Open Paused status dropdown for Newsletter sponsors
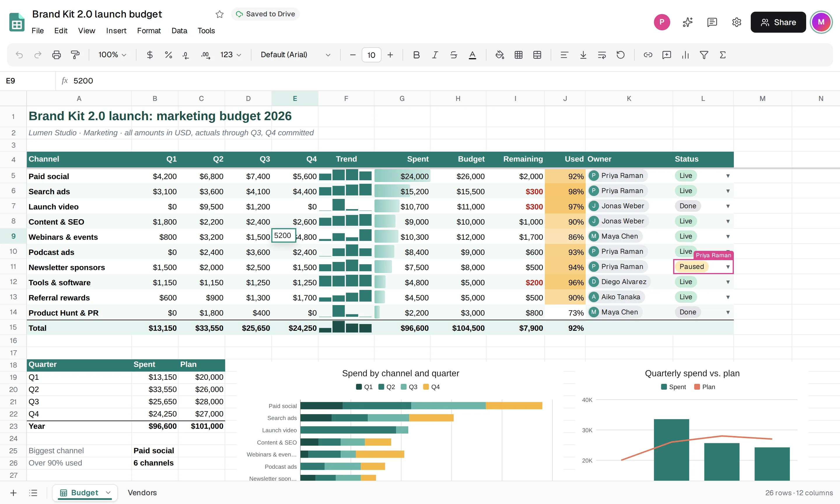 point(728,267)
